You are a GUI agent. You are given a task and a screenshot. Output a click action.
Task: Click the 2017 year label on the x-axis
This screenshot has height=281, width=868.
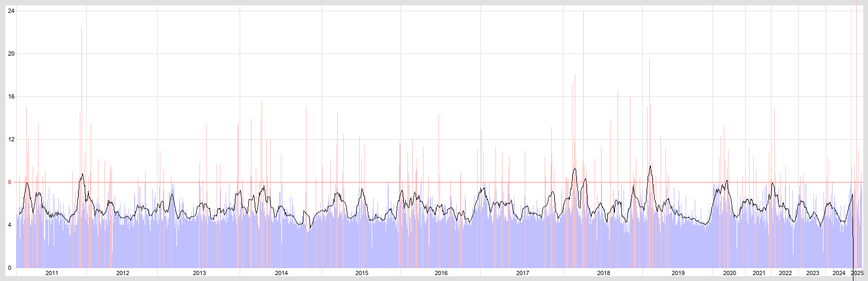[523, 273]
